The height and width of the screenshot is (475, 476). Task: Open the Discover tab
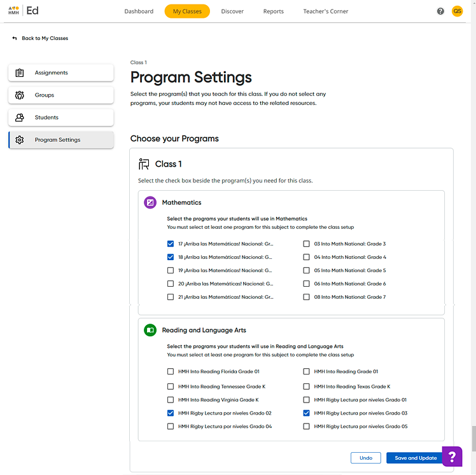click(x=232, y=11)
